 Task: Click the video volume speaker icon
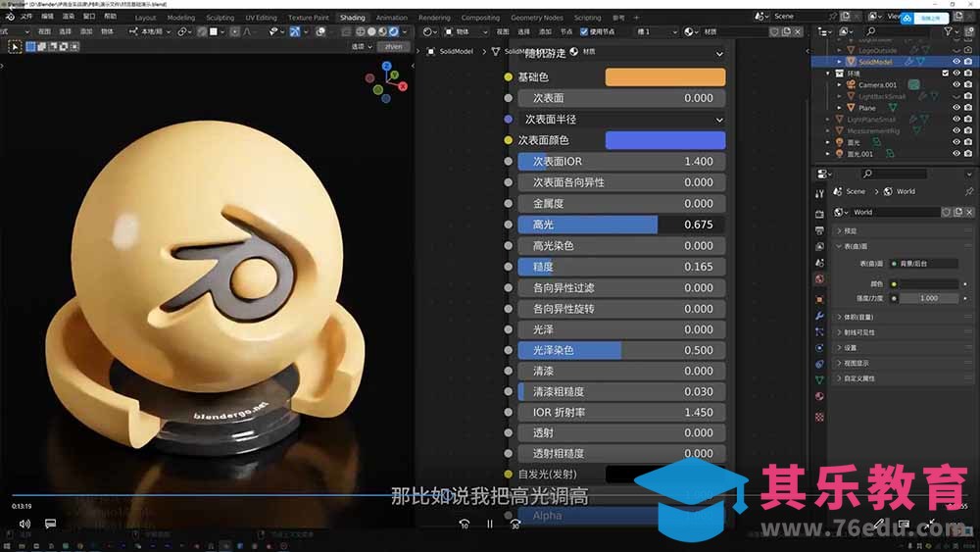coord(25,524)
